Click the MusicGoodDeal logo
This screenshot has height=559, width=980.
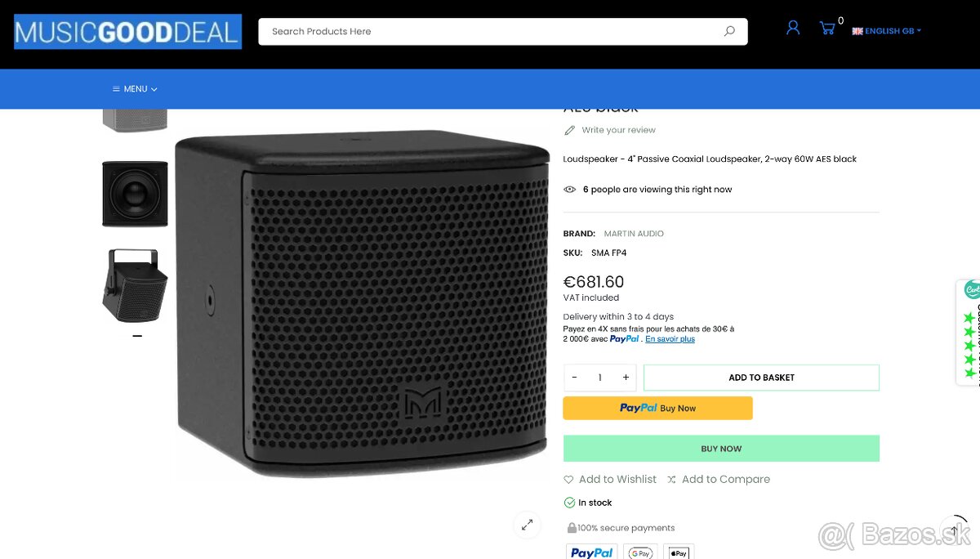tap(127, 31)
